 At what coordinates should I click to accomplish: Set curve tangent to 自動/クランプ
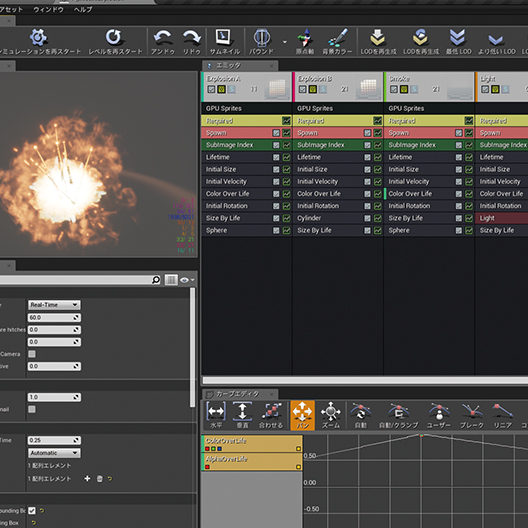click(x=398, y=411)
